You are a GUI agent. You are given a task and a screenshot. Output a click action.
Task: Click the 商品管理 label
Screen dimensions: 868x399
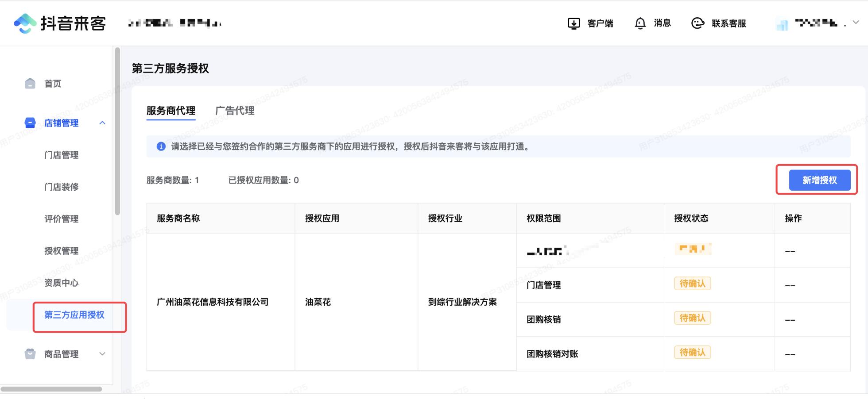(x=62, y=354)
